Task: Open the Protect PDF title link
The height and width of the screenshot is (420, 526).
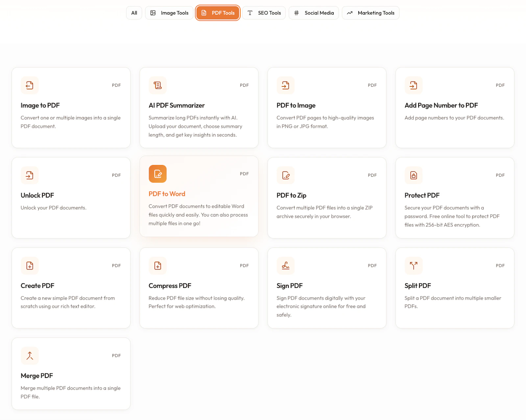Action: pyautogui.click(x=422, y=195)
